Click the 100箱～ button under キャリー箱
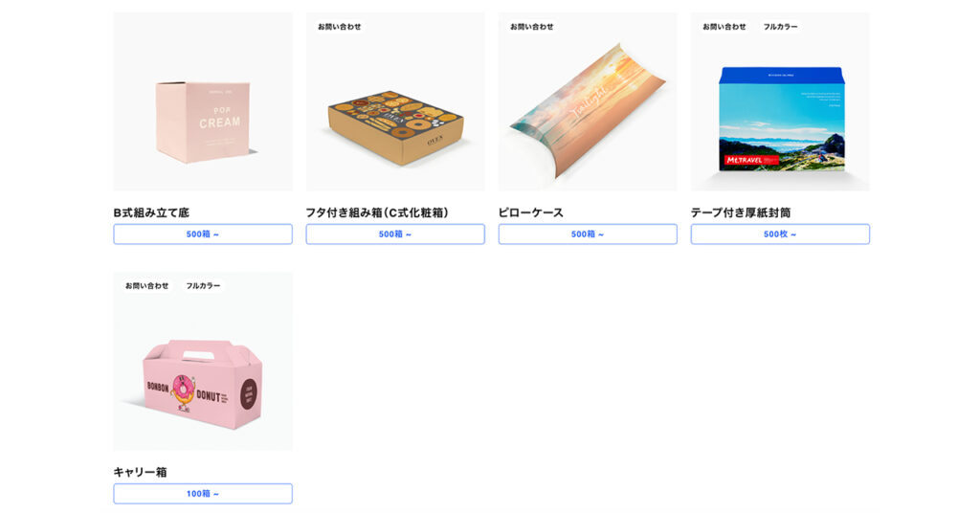 click(203, 494)
